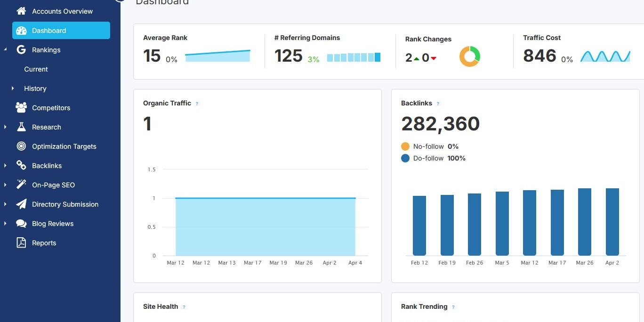The width and height of the screenshot is (644, 322).
Task: Select the Google icon next to Rankings
Action: pyautogui.click(x=21, y=49)
